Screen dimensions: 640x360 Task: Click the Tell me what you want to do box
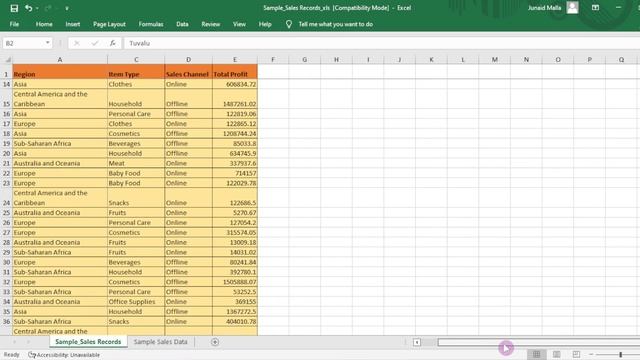click(x=336, y=24)
